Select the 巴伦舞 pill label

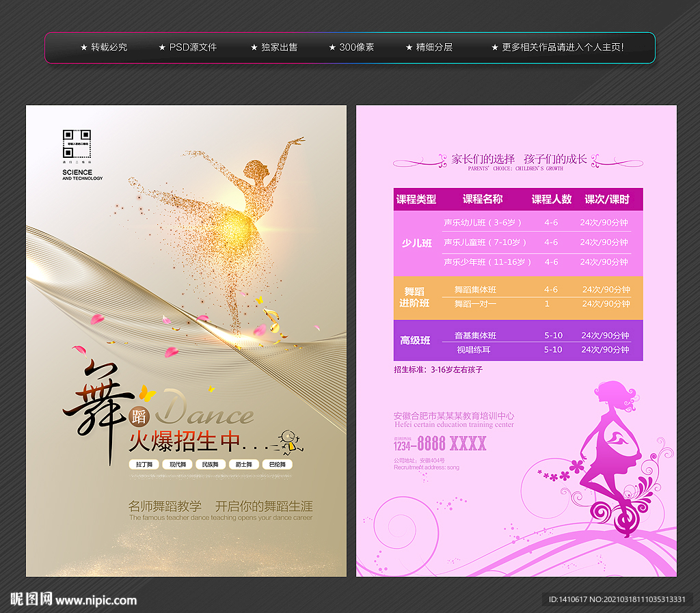[278, 465]
